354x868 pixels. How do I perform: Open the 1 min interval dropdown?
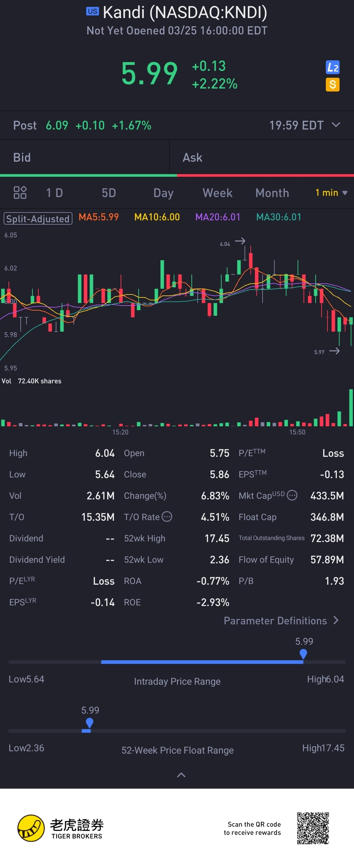click(x=331, y=193)
